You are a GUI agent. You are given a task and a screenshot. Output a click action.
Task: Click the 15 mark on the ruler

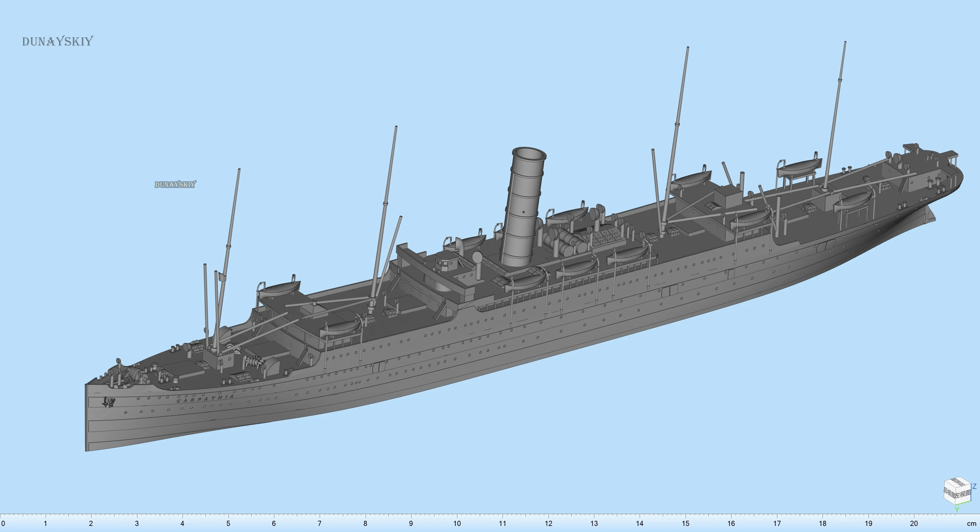(685, 523)
